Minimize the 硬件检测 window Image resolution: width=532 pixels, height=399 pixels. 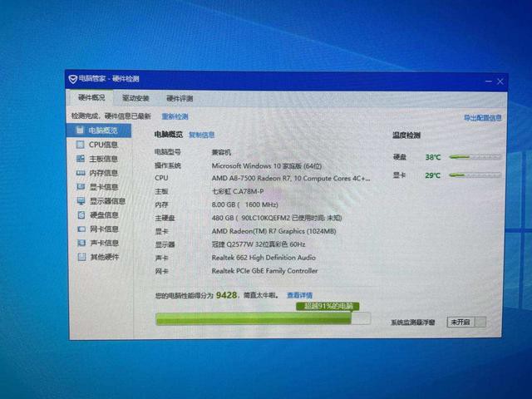pyautogui.click(x=489, y=81)
